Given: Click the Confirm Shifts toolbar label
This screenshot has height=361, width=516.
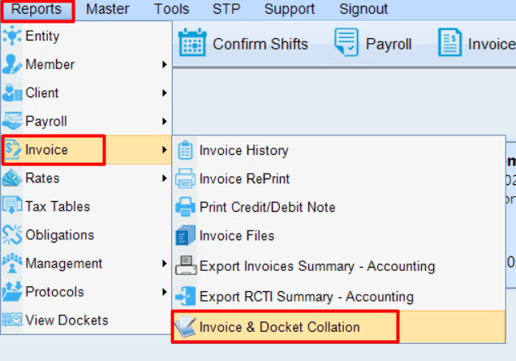Looking at the screenshot, I should pos(260,44).
